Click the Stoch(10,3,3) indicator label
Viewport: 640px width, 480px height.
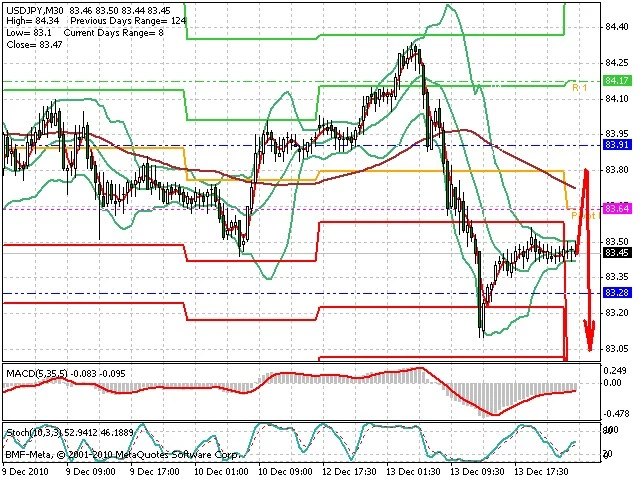(x=33, y=432)
